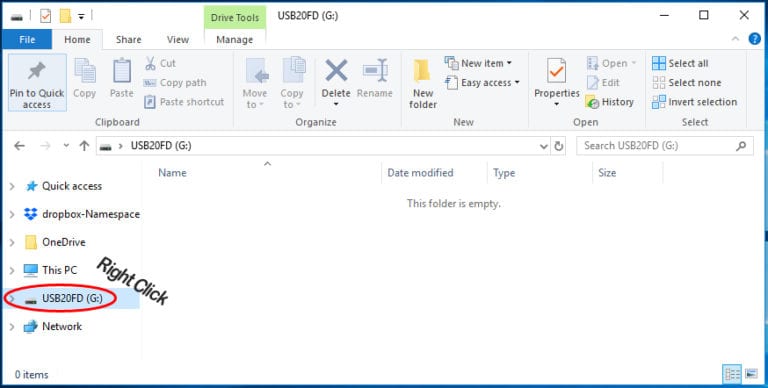Viewport: 768px width, 388px height.
Task: Click the Drive Tools contextual tab
Action: pos(235,17)
